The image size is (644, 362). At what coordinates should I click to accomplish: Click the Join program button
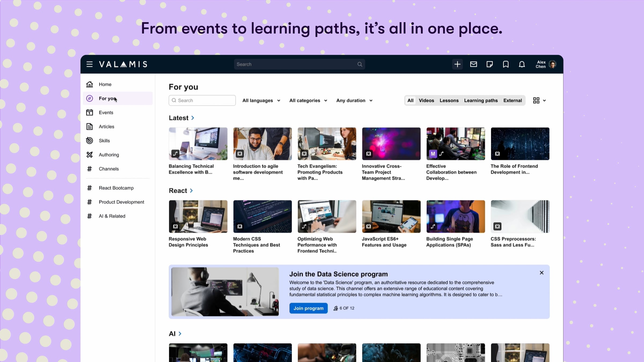tap(308, 308)
